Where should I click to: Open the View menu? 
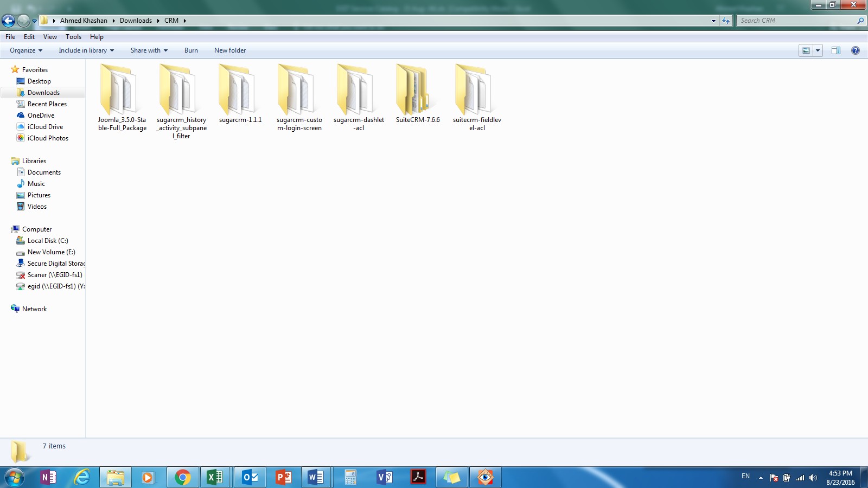click(x=50, y=37)
